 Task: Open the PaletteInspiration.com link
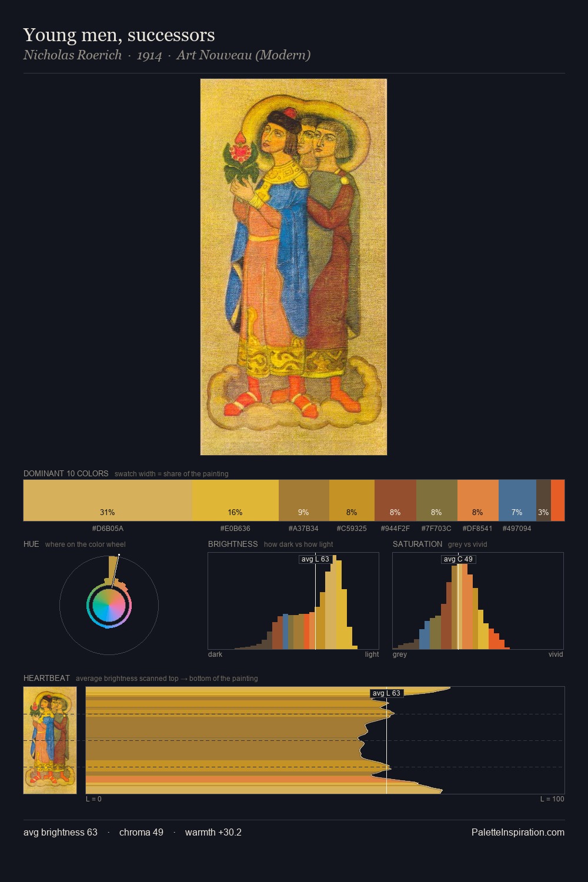(518, 832)
